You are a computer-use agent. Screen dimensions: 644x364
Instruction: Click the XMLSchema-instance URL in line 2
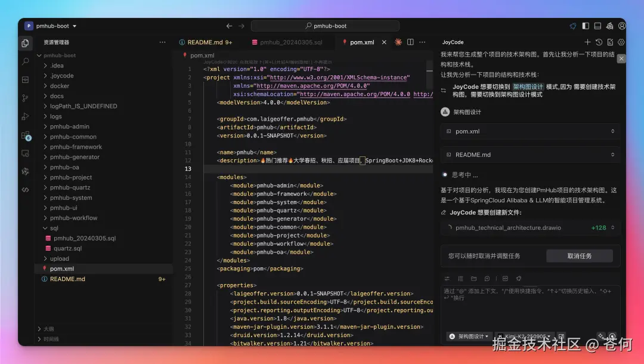point(339,78)
